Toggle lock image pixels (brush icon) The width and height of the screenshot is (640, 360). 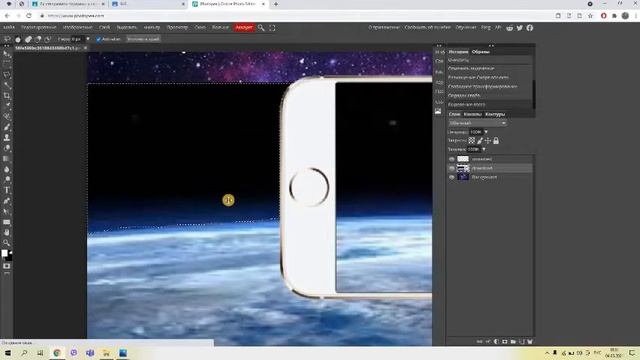click(480, 140)
